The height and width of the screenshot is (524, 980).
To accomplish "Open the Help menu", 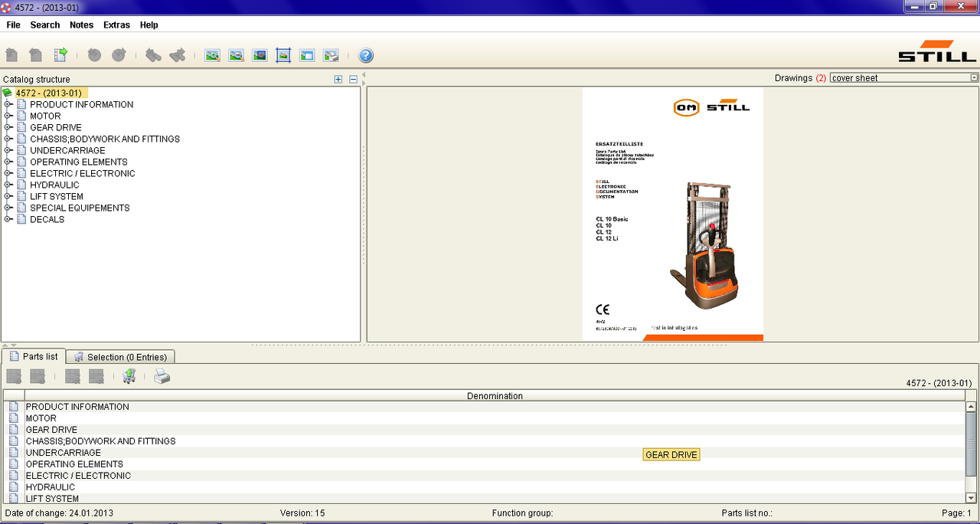I will point(149,25).
